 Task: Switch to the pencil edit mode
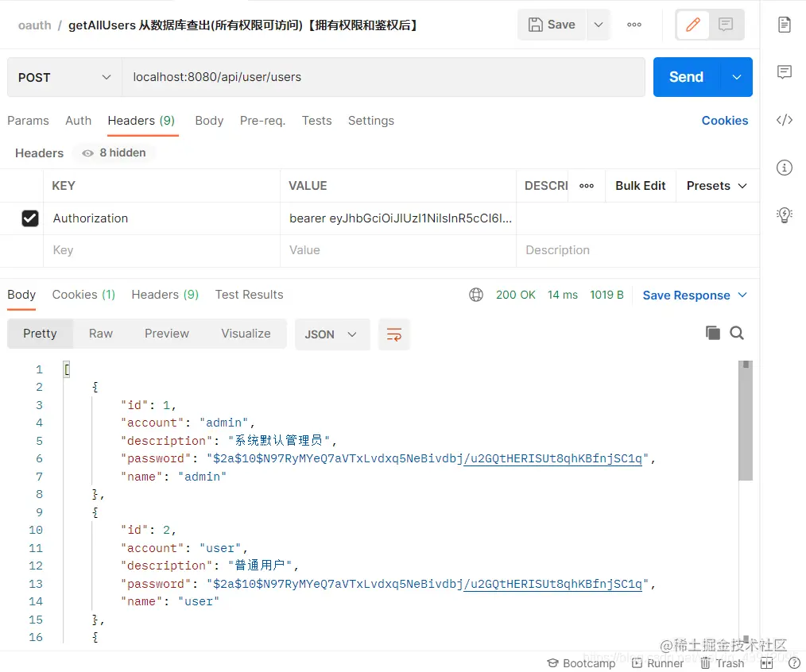(x=692, y=24)
